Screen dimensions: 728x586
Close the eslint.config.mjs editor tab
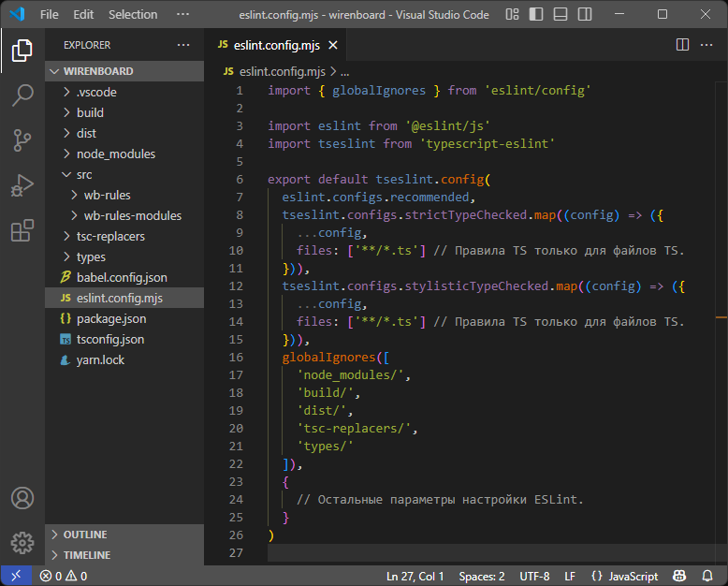click(x=333, y=45)
